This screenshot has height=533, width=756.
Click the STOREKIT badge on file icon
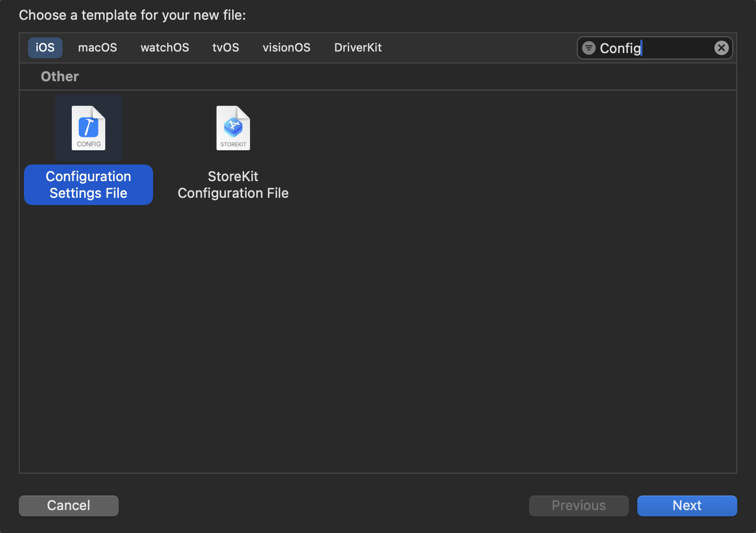[233, 145]
